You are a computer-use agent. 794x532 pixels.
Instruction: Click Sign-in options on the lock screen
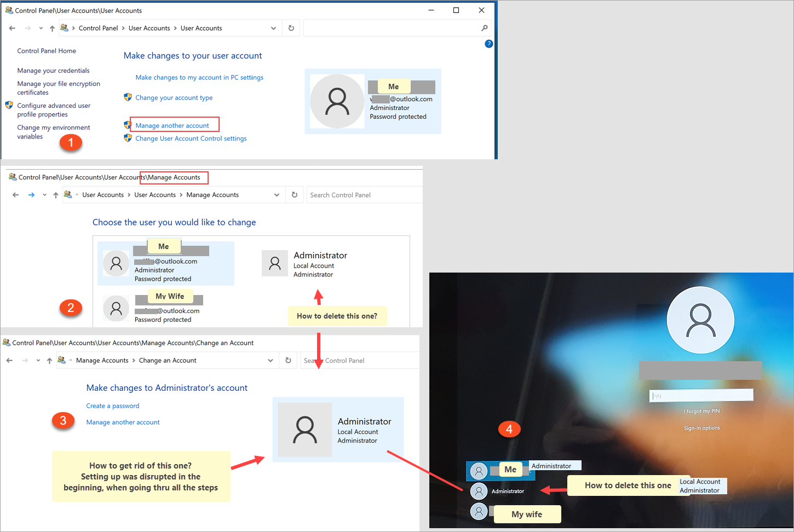tap(701, 427)
